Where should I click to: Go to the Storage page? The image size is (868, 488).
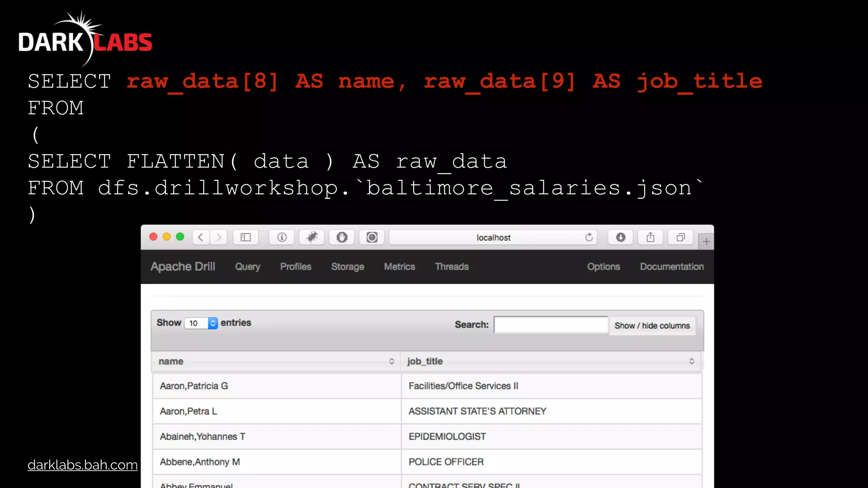point(348,266)
